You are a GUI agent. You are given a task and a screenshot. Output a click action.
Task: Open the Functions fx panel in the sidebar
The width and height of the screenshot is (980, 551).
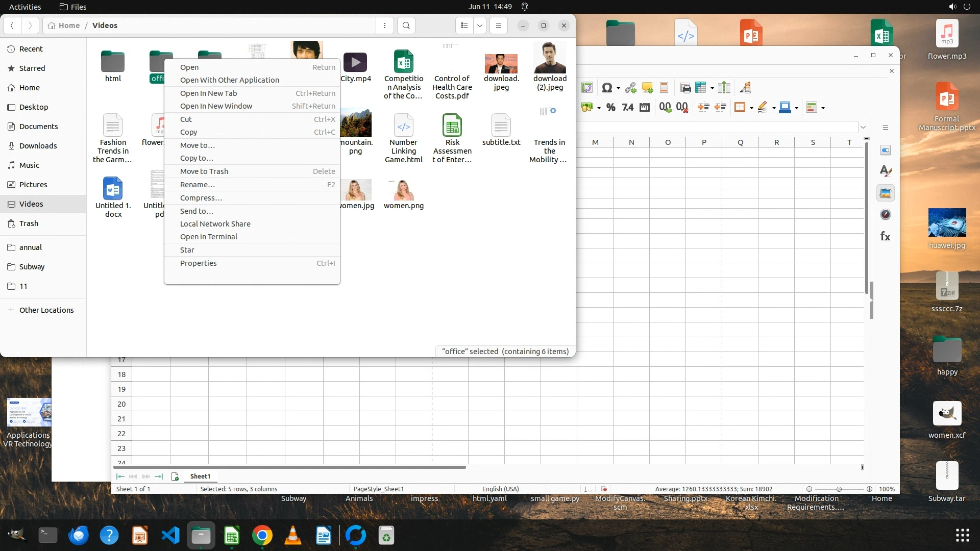click(x=886, y=236)
